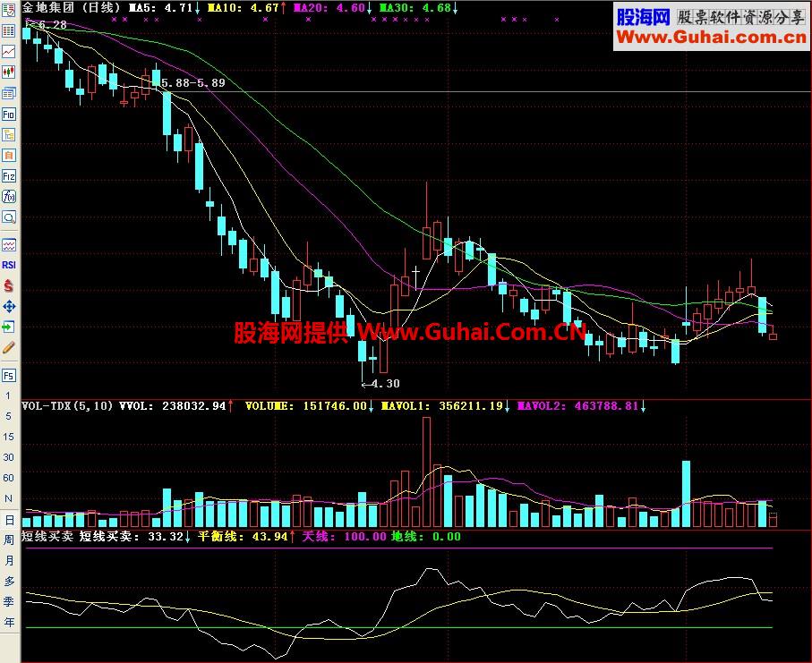Select the RSI indicator icon

(x=9, y=265)
